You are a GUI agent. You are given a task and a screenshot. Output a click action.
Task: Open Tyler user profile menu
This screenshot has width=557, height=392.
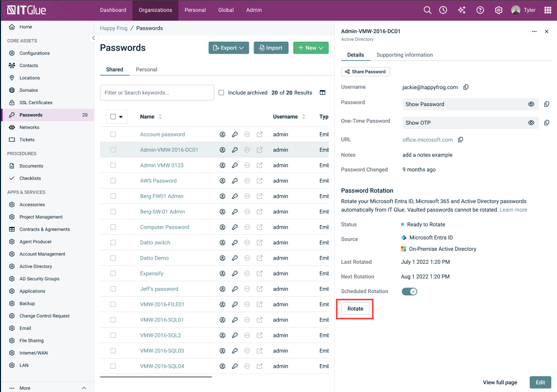524,10
